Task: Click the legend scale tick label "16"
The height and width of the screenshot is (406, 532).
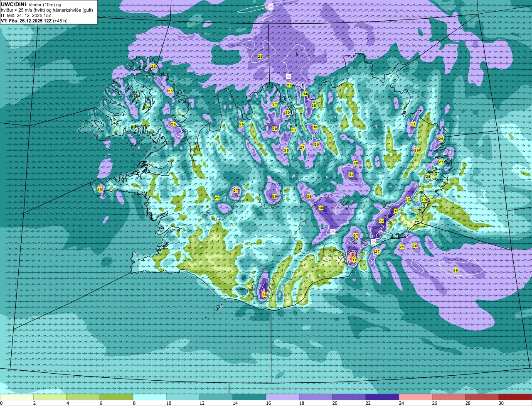Action: click(x=268, y=403)
